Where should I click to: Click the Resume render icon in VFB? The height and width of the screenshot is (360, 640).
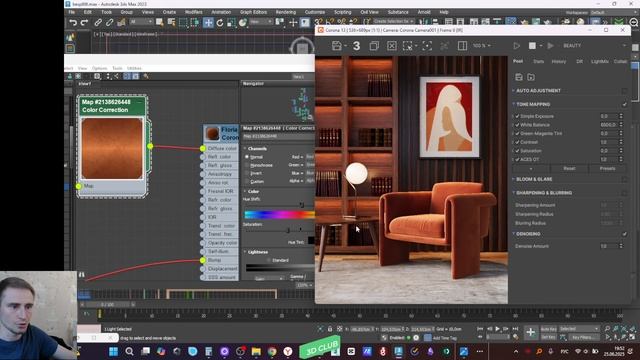tap(551, 46)
